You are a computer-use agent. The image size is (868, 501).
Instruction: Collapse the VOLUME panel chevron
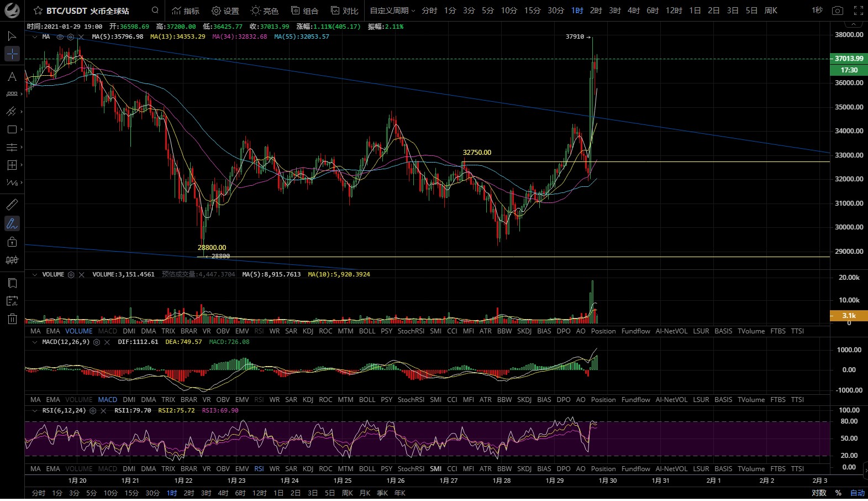tap(35, 274)
